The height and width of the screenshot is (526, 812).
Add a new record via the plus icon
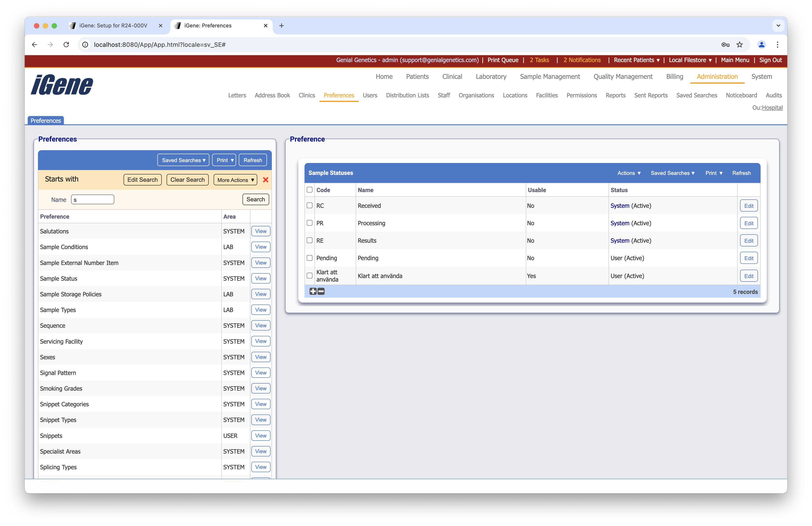pos(313,291)
